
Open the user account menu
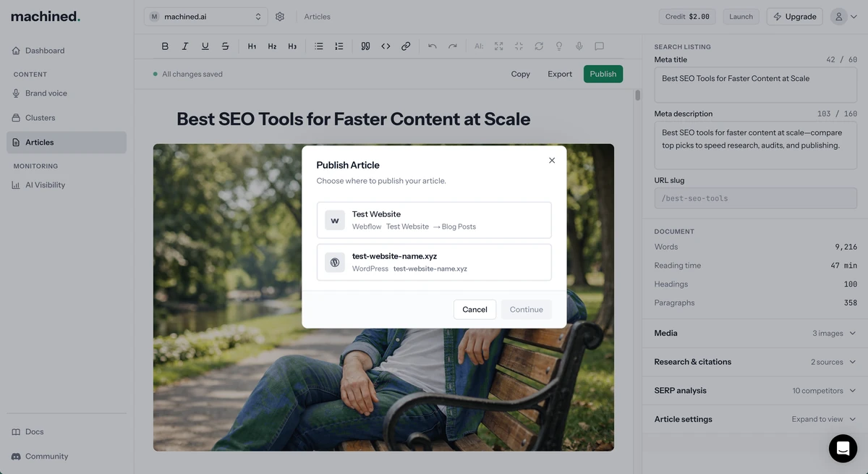click(x=843, y=17)
